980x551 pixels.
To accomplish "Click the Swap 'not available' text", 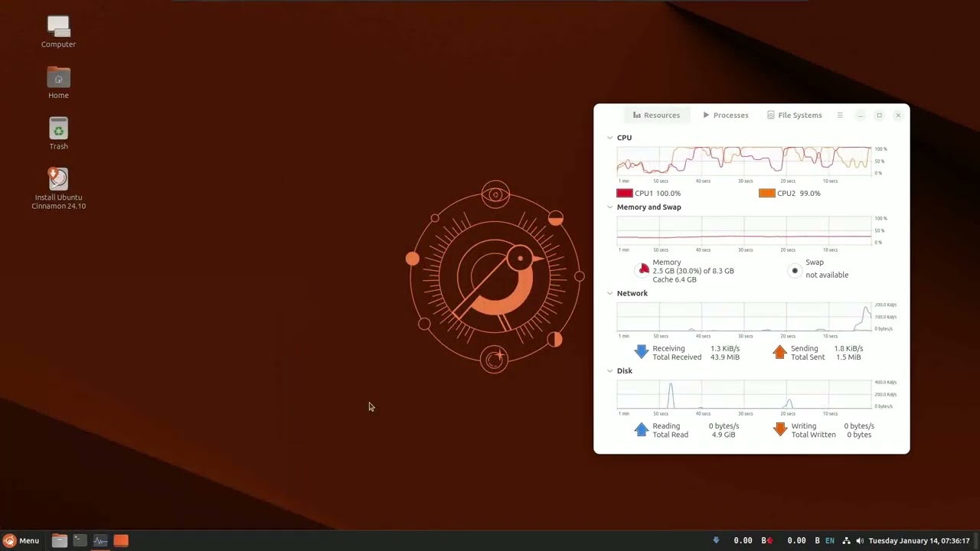I will [827, 275].
